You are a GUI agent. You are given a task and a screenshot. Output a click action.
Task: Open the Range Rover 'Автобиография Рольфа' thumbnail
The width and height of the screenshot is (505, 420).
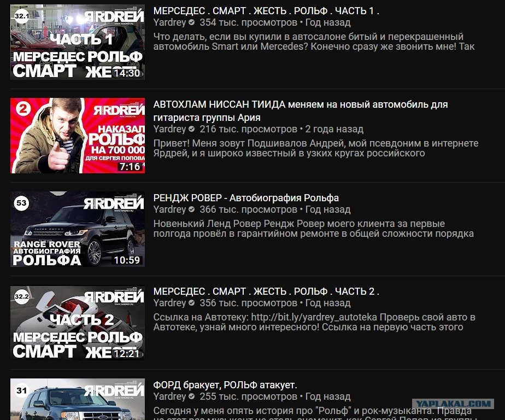coord(78,229)
